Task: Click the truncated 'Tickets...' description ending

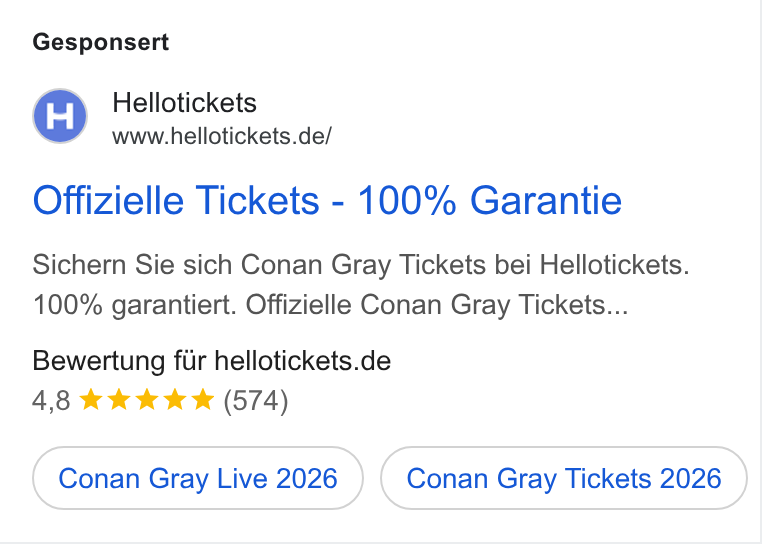Action: point(573,305)
